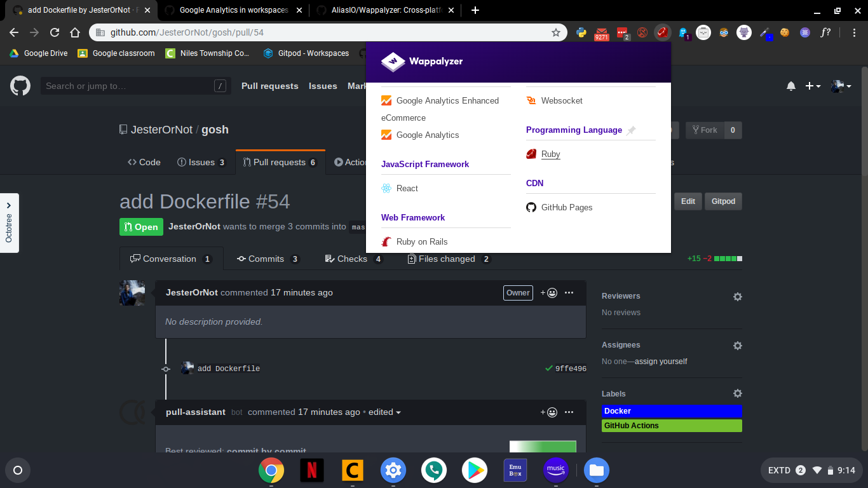Open the user avatar profile dropdown
Viewport: 868px width, 488px height.
click(841, 86)
